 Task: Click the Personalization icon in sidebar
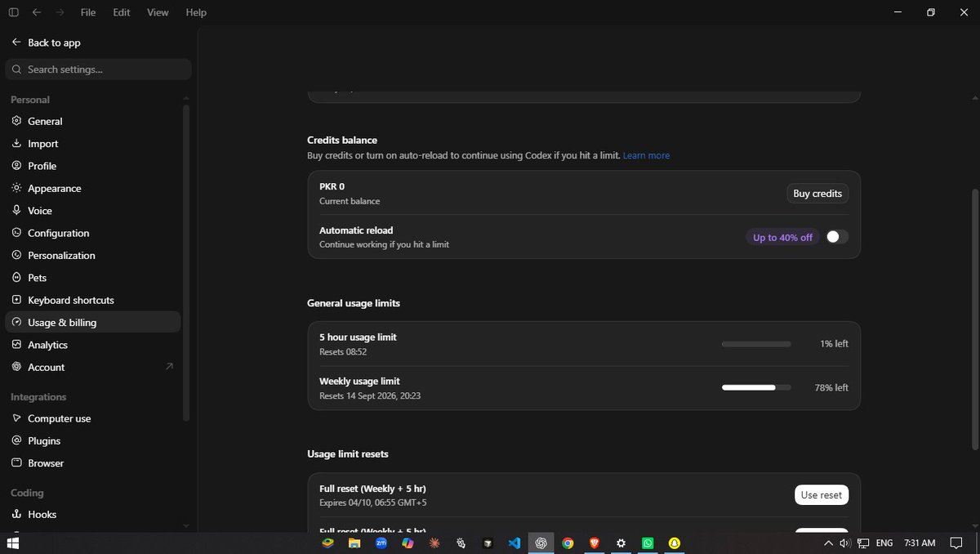click(16, 255)
